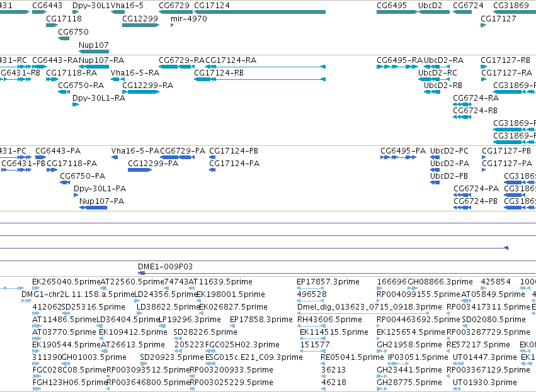Click EST RH43606.5prime
This screenshot has width=536, height=392.
(329, 320)
